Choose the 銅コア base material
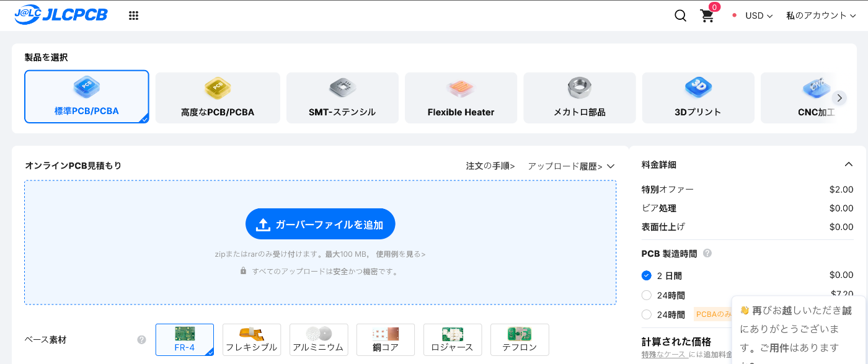The image size is (868, 364). (385, 339)
